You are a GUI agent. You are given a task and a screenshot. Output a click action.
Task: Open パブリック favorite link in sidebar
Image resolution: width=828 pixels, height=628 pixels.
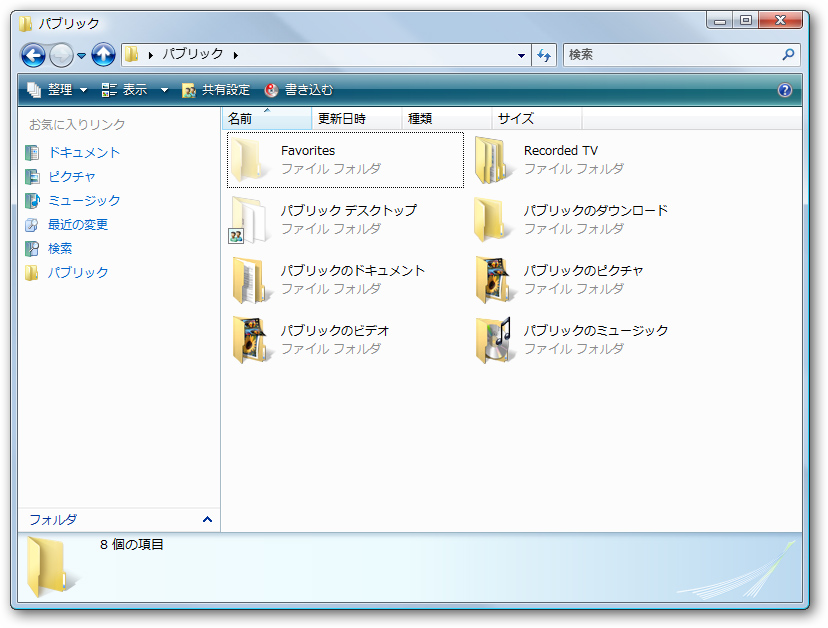[x=78, y=273]
